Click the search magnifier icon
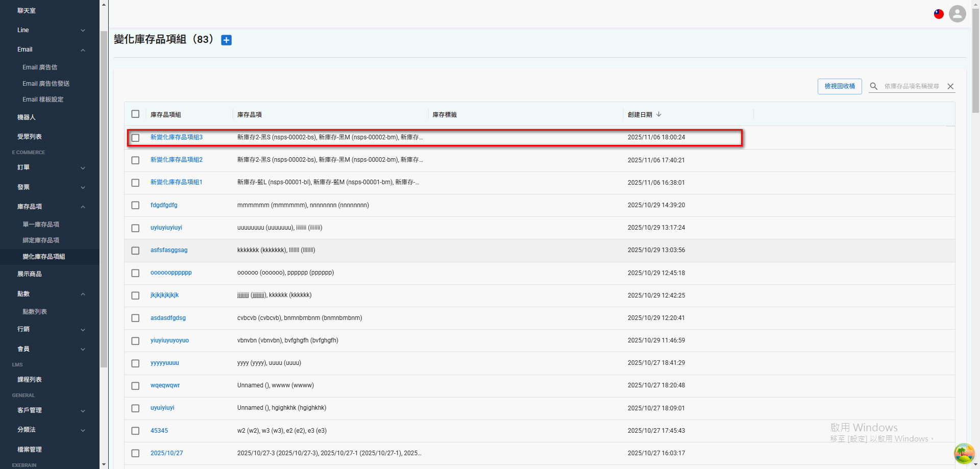The image size is (980, 469). click(x=874, y=86)
